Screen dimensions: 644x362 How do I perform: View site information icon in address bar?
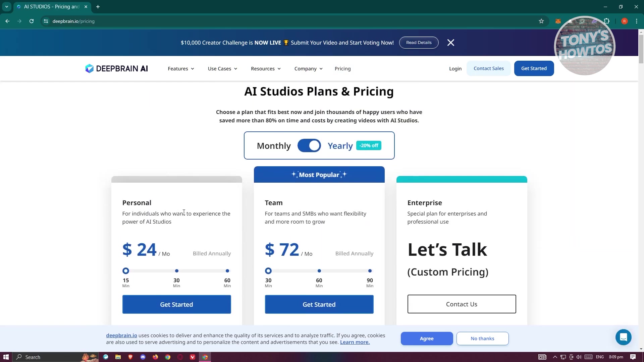click(x=46, y=21)
